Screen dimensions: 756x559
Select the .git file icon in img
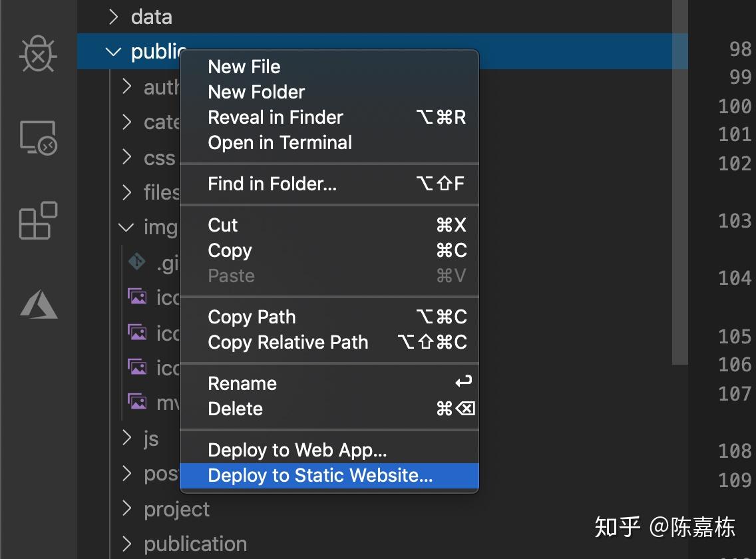[137, 262]
